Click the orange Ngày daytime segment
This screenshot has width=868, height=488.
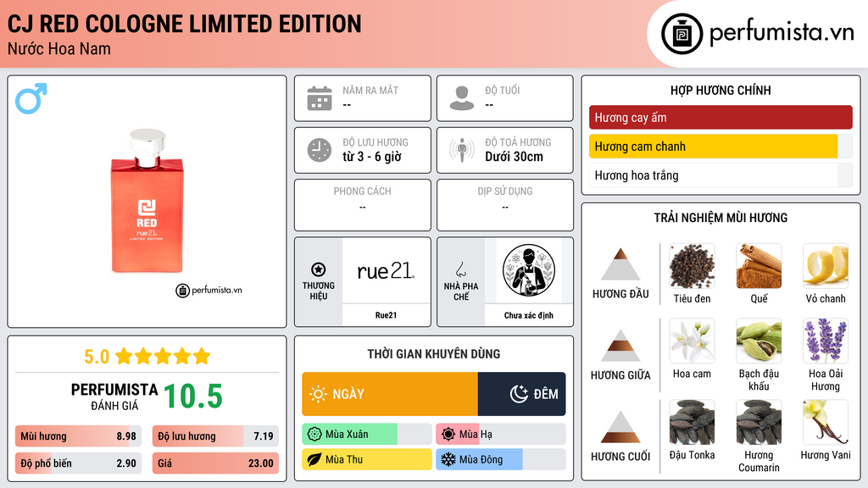[390, 394]
